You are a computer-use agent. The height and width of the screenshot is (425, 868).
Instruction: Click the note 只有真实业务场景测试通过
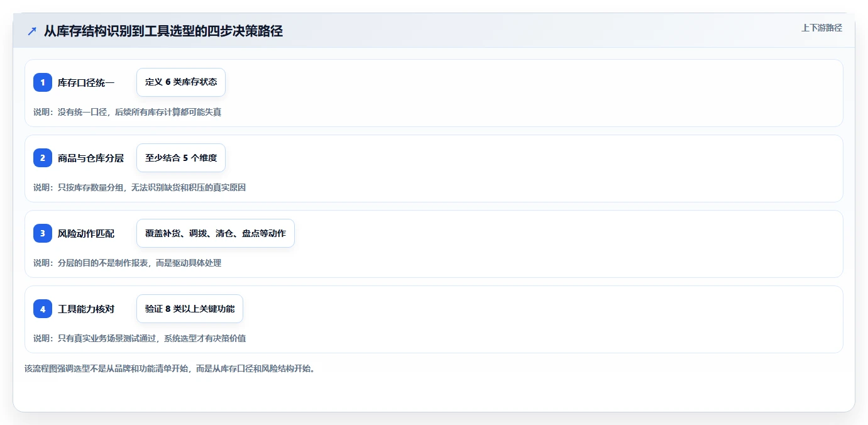(140, 338)
